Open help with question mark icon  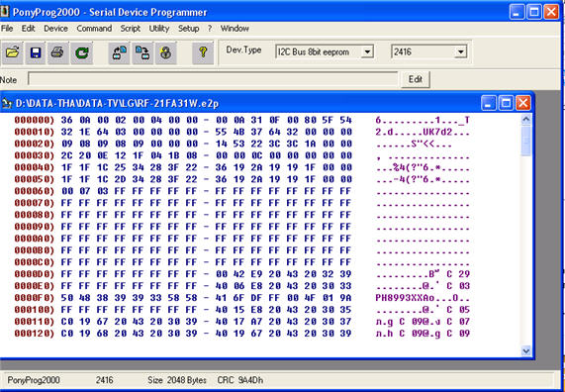203,53
